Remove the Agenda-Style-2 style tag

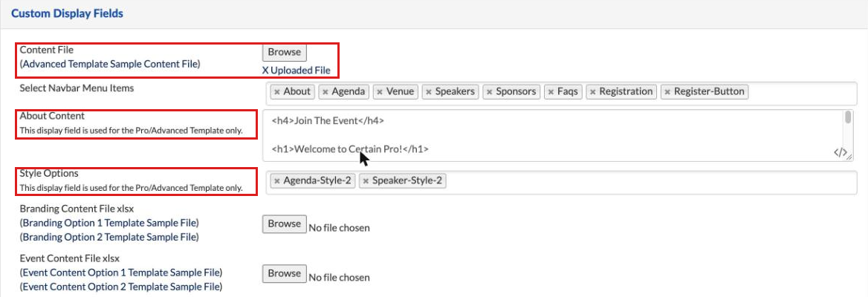point(277,181)
